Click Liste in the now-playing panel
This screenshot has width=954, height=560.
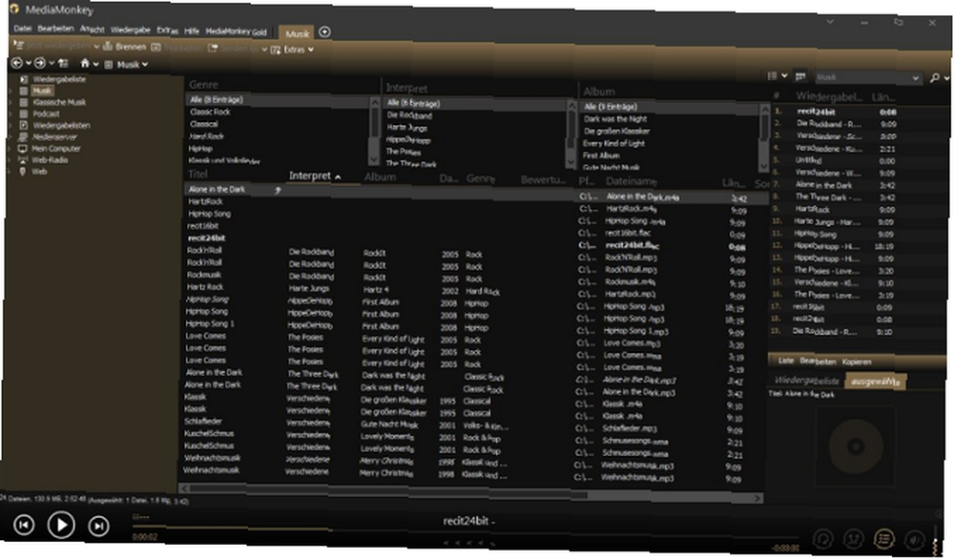[785, 361]
